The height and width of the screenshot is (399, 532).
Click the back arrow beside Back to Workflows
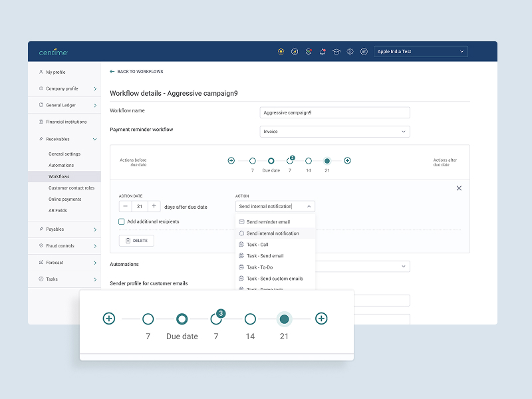point(112,72)
